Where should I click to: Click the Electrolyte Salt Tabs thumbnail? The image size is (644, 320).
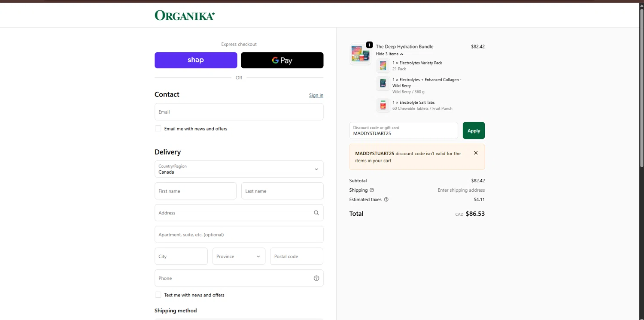tap(383, 105)
